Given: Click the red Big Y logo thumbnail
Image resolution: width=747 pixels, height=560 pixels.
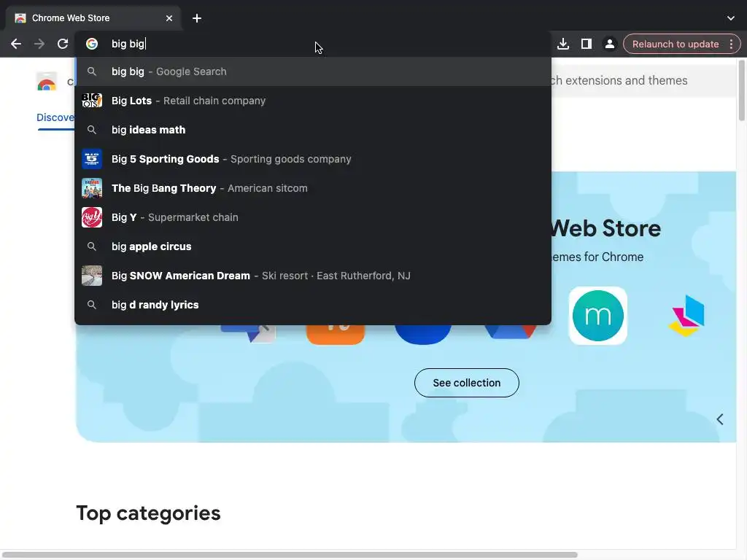Looking at the screenshot, I should click(x=92, y=217).
